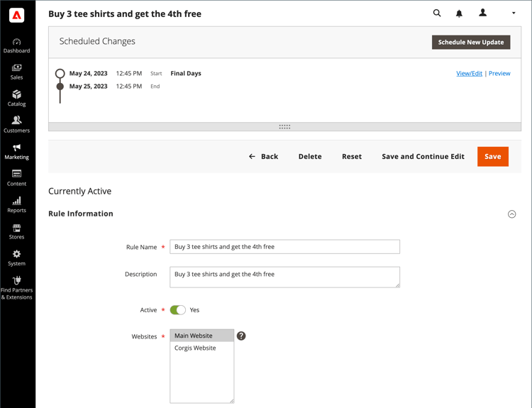
Task: Toggle the Active switch off
Action: coord(178,310)
